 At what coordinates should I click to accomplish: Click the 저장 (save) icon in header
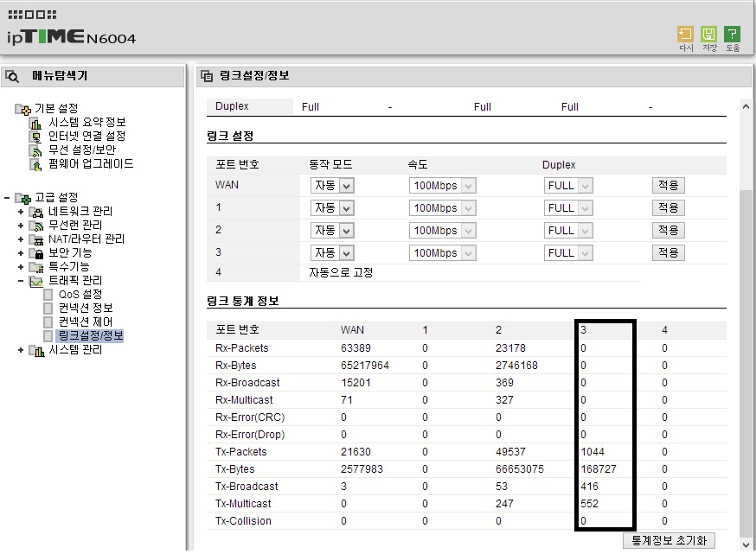[x=708, y=35]
